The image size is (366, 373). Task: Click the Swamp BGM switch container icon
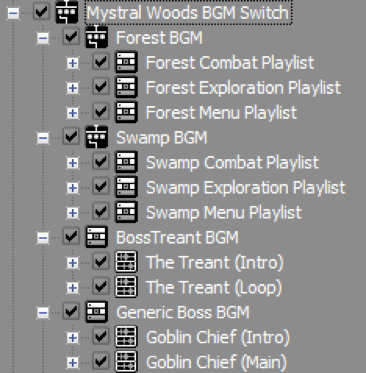(97, 137)
